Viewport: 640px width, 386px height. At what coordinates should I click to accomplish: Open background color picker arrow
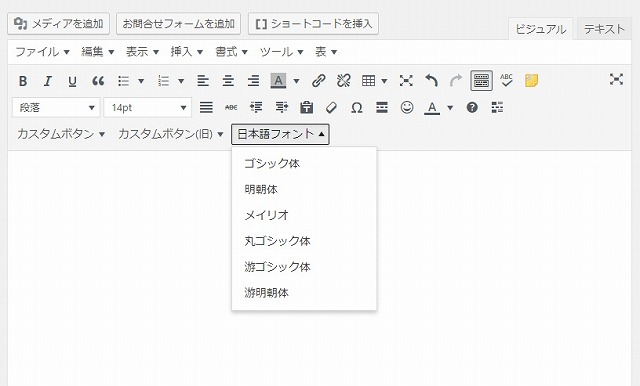(296, 81)
